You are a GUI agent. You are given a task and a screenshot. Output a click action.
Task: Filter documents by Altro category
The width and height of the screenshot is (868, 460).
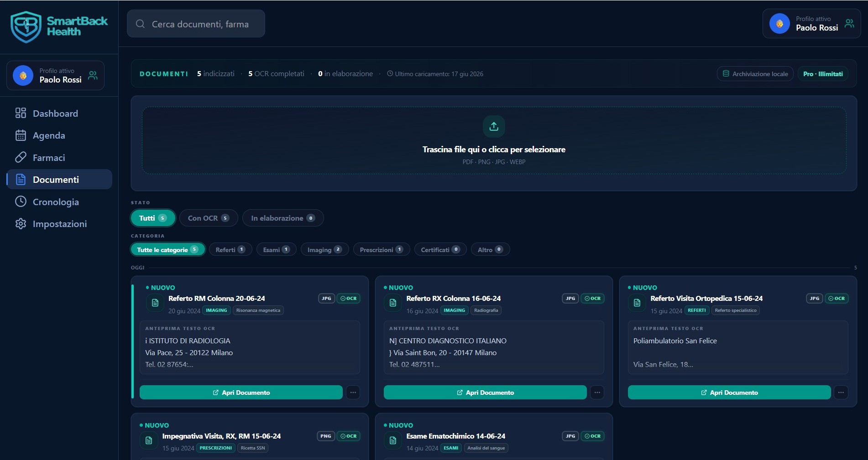tap(491, 249)
